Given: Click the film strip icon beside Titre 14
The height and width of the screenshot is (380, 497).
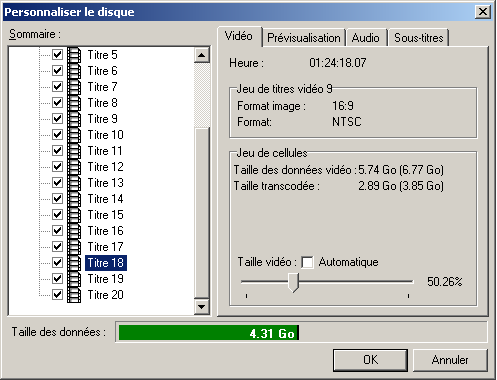Looking at the screenshot, I should pos(74,199).
